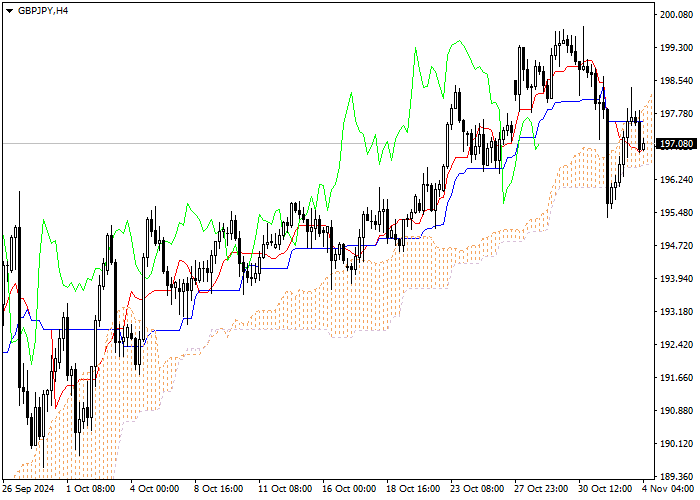The width and height of the screenshot is (700, 500).
Task: Click the 18 Oct 16:00 time label
Action: click(x=413, y=489)
